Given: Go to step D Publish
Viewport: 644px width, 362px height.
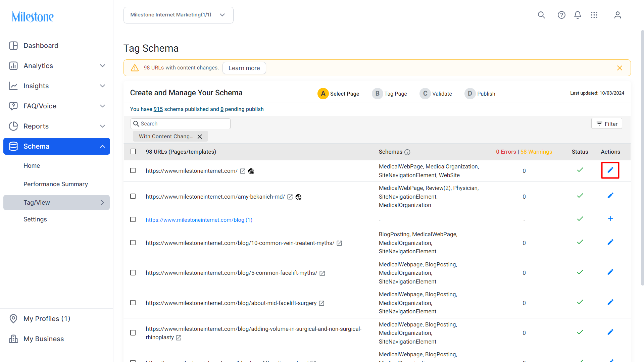Looking at the screenshot, I should click(480, 94).
